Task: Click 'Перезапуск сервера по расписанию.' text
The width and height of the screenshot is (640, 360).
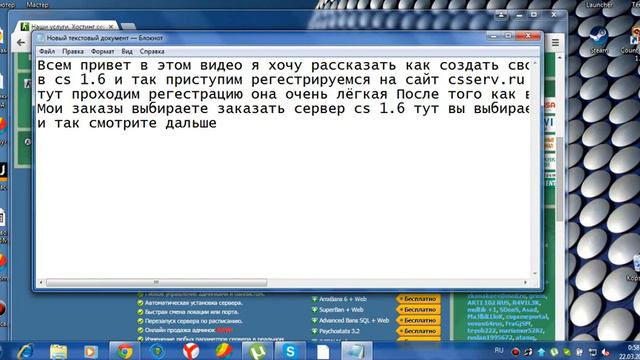Action: pyautogui.click(x=194, y=321)
